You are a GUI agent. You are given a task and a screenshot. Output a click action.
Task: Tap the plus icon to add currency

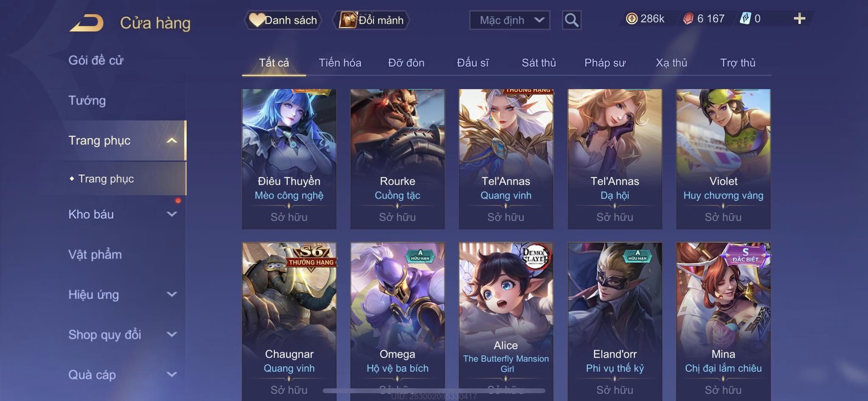tap(799, 19)
